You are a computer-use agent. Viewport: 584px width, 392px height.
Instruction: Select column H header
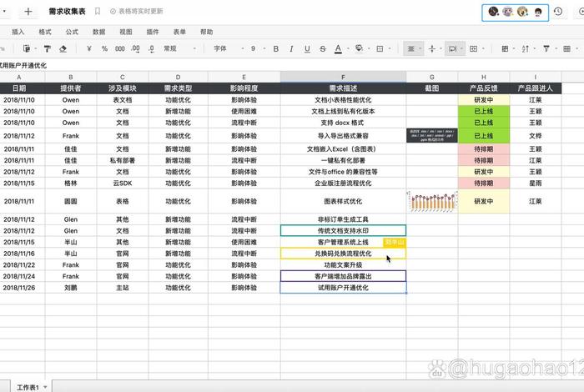(483, 77)
